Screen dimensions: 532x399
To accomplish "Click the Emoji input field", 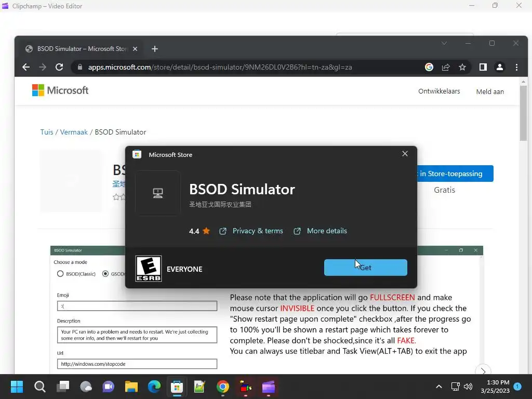I will click(137, 306).
